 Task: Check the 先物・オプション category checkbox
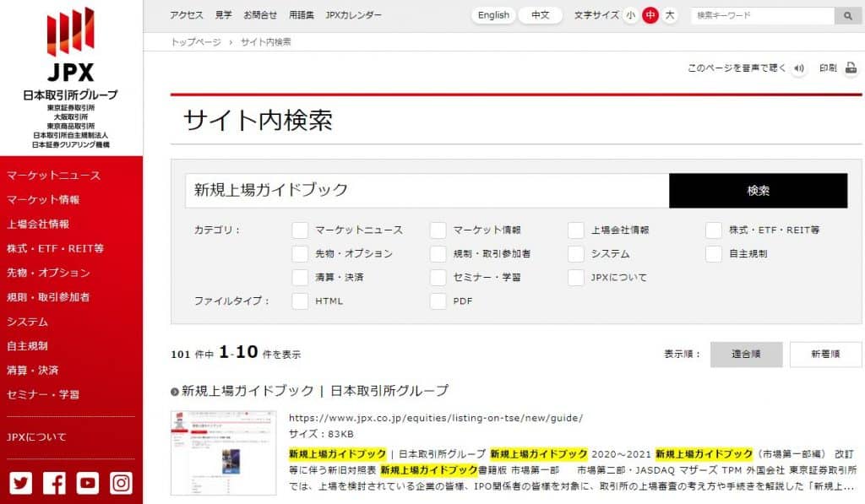300,253
